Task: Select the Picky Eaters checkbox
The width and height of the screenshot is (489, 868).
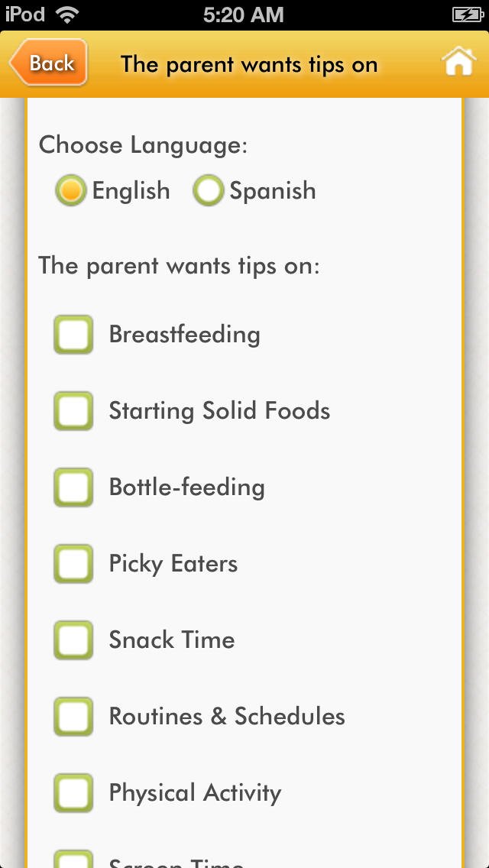Action: point(73,564)
